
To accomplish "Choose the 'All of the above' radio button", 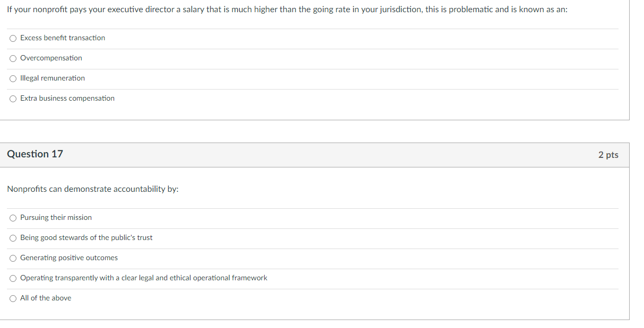I will pos(13,298).
